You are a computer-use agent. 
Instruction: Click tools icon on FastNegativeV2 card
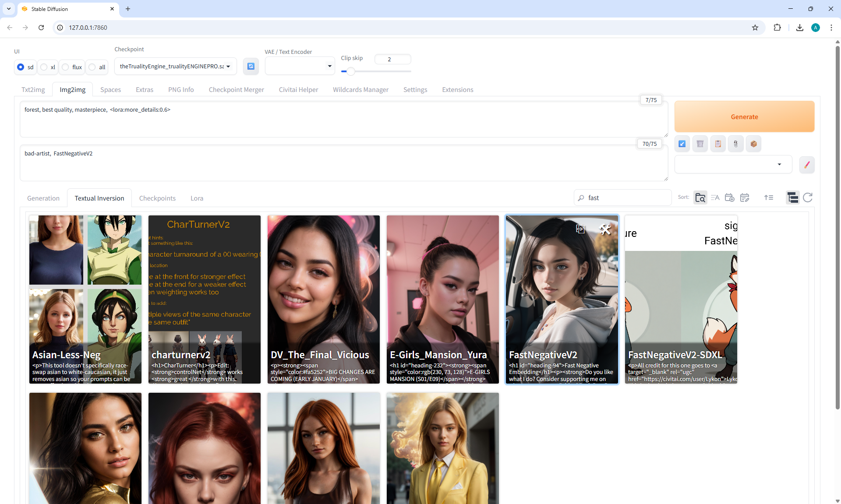(605, 229)
